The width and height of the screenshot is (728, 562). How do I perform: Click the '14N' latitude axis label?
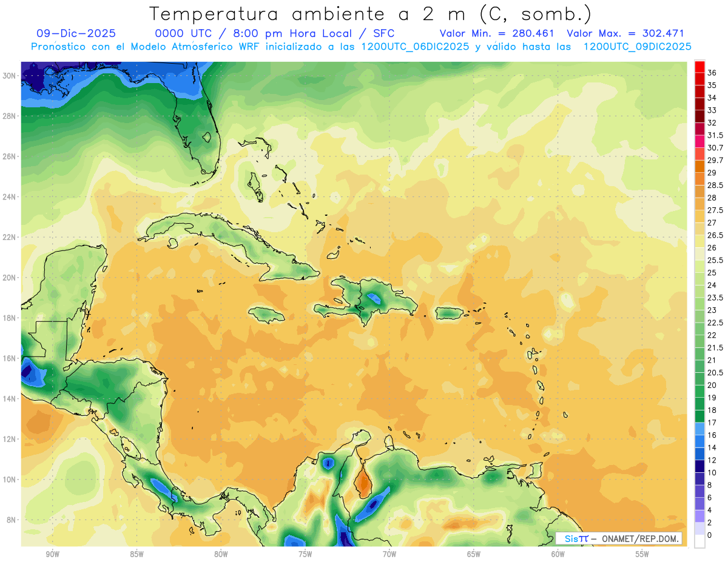click(10, 398)
